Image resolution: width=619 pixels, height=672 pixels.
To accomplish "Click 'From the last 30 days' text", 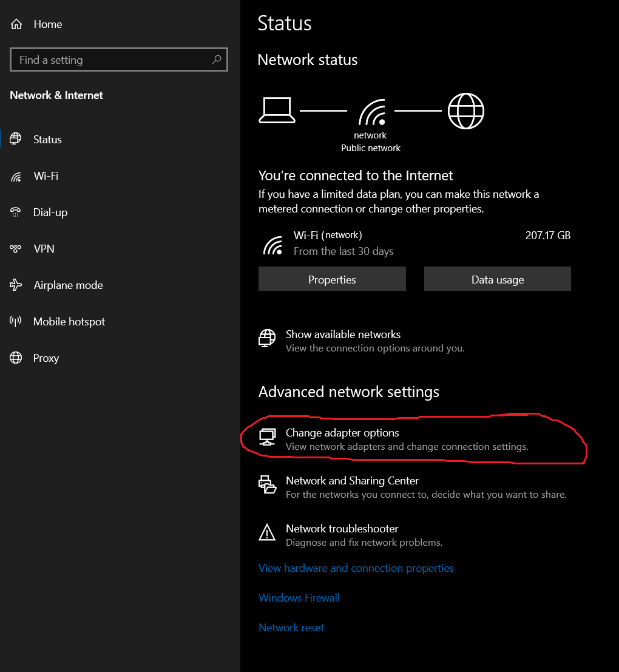I will [x=343, y=251].
